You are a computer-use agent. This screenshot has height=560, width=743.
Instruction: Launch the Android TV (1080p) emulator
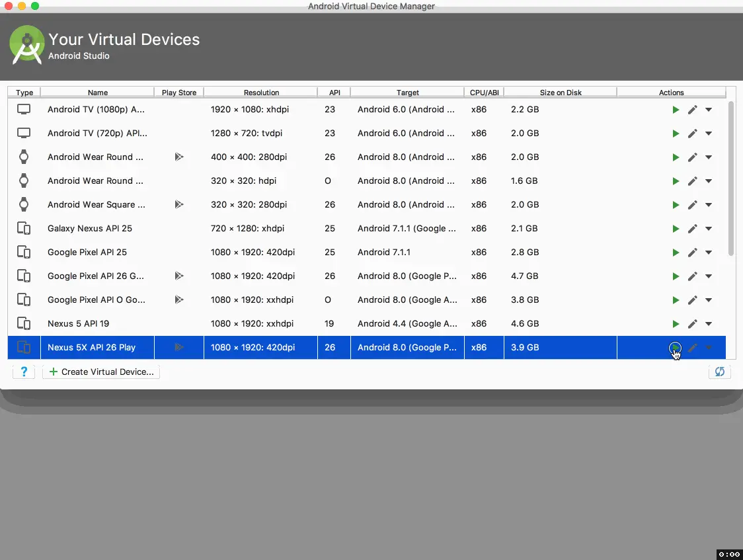coord(676,110)
